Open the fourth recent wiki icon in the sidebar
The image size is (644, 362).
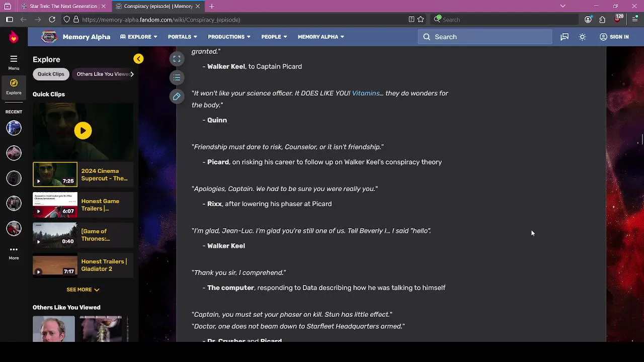tap(14, 203)
